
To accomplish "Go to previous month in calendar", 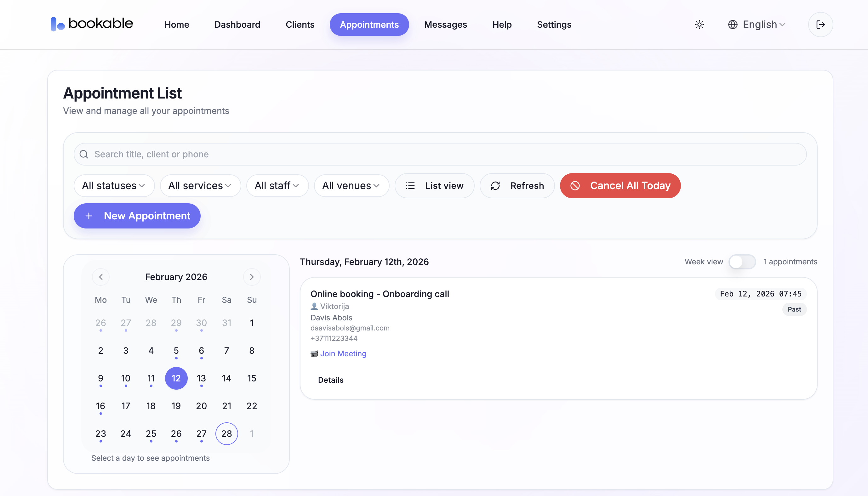I will pyautogui.click(x=101, y=277).
